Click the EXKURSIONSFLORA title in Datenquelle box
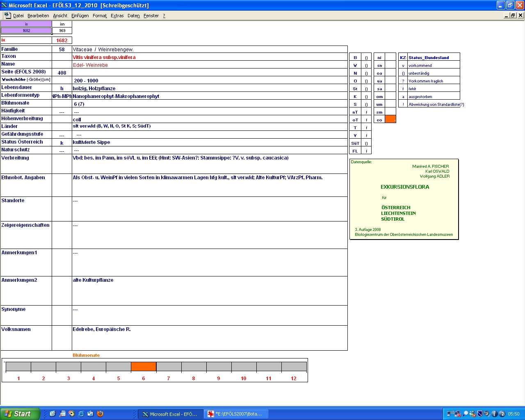Viewport: 525px width, 420px height. [x=405, y=187]
